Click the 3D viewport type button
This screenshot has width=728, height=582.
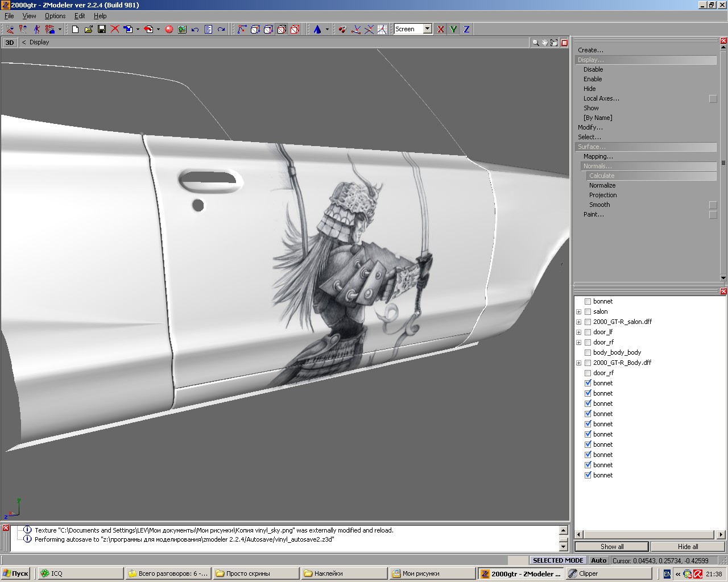pos(10,43)
